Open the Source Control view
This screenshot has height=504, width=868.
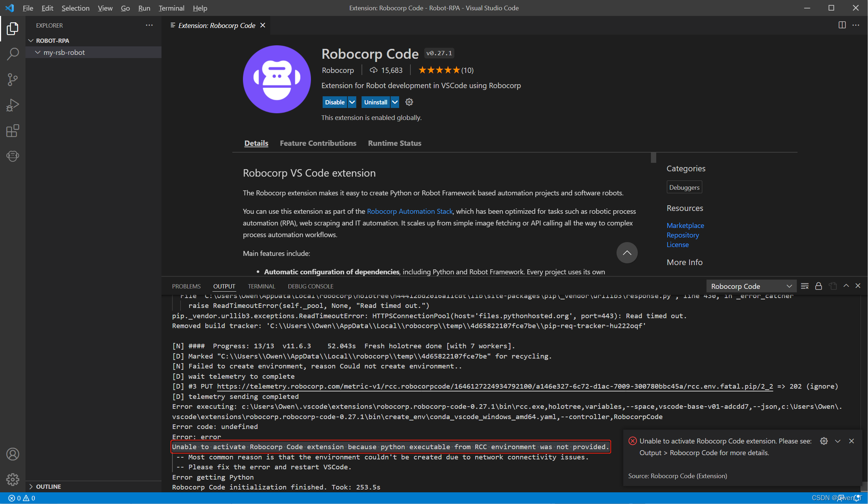point(13,80)
